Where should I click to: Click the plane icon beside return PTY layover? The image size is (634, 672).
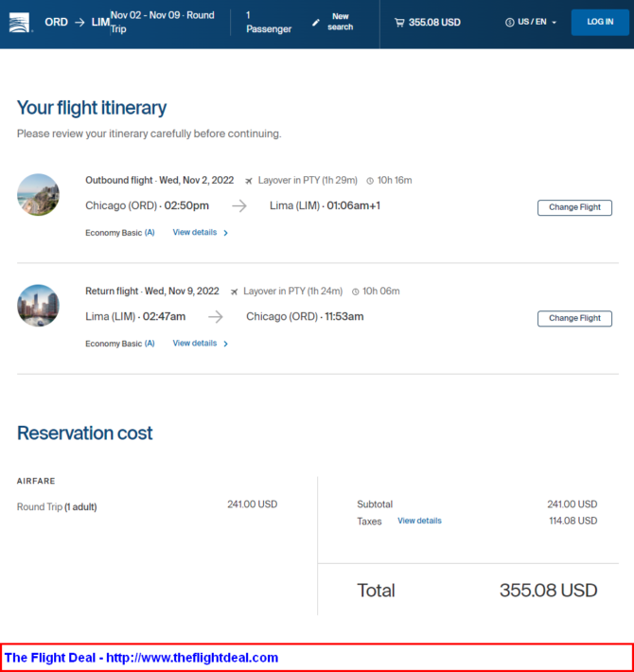coord(234,292)
